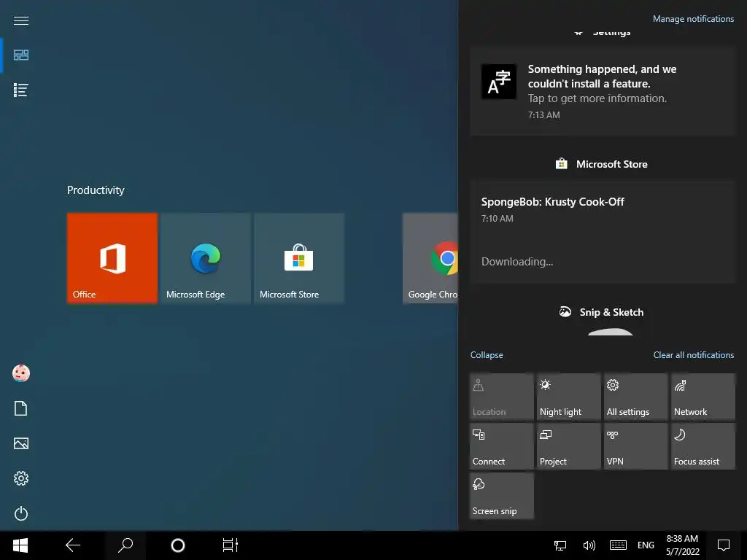Click the Productivity group title
The image size is (747, 560).
click(x=96, y=190)
